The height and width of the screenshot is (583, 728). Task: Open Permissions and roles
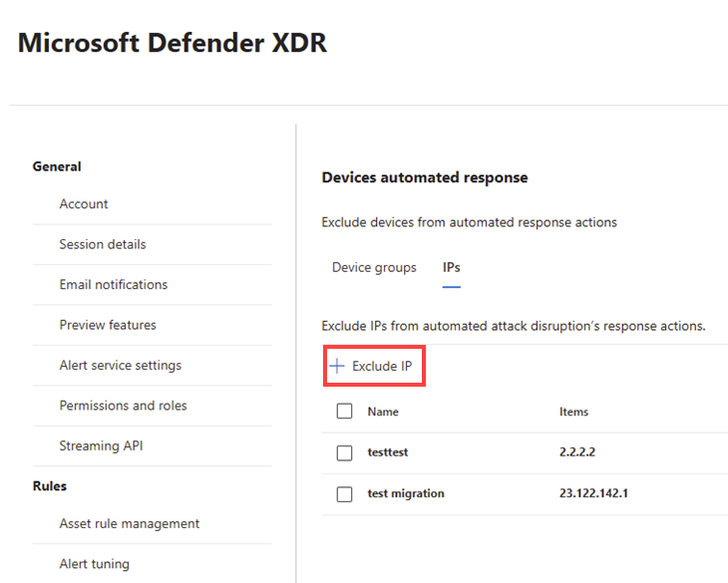(123, 406)
